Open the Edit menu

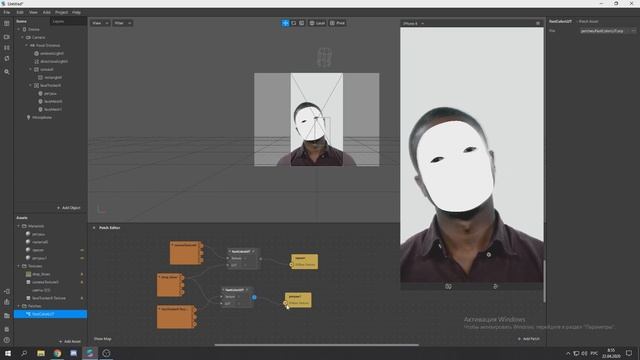pyautogui.click(x=20, y=12)
